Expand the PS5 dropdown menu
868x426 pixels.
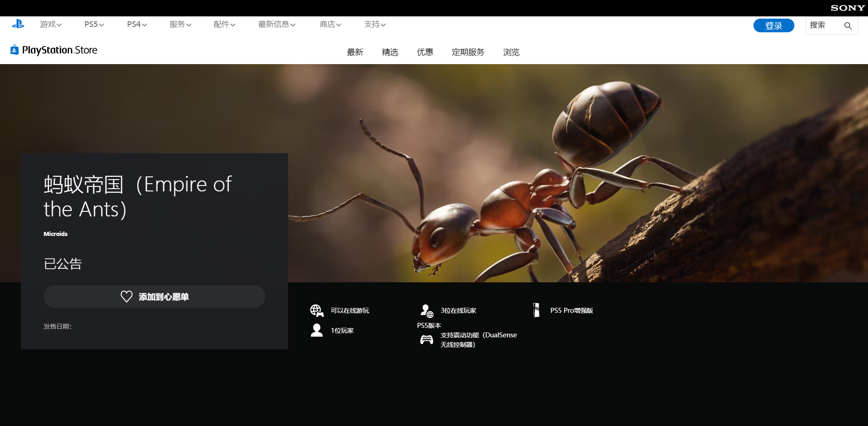point(94,25)
